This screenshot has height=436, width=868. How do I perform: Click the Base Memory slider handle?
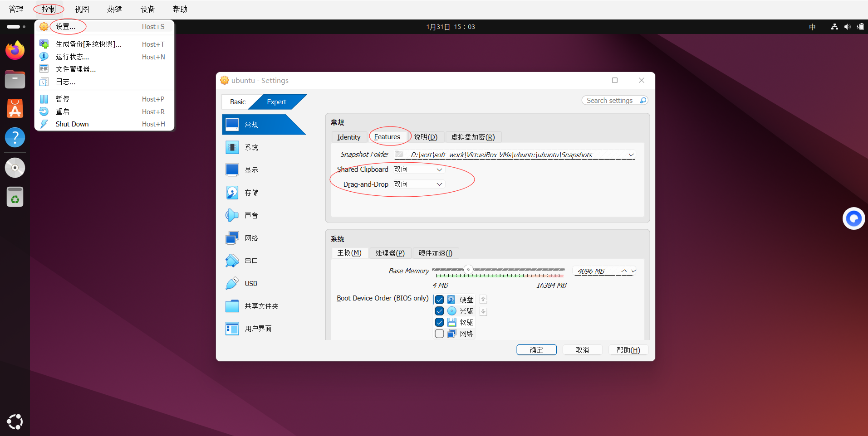coord(468,270)
